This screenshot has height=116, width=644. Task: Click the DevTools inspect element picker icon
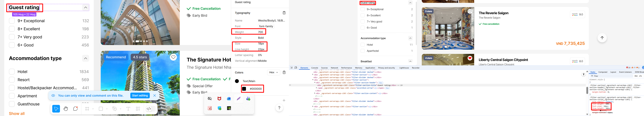(291, 68)
